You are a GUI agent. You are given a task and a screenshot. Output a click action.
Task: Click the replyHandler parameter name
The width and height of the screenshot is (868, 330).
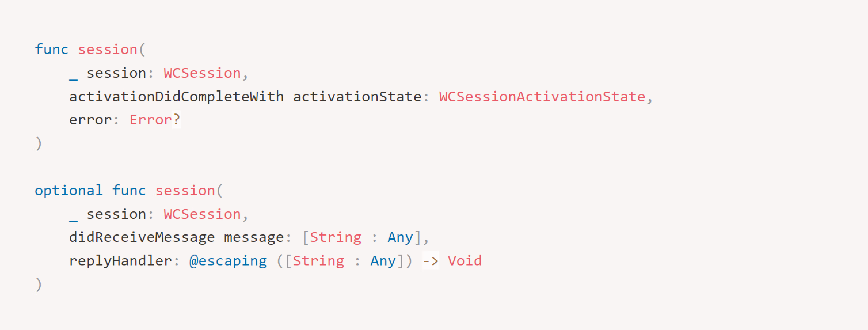[x=121, y=261]
